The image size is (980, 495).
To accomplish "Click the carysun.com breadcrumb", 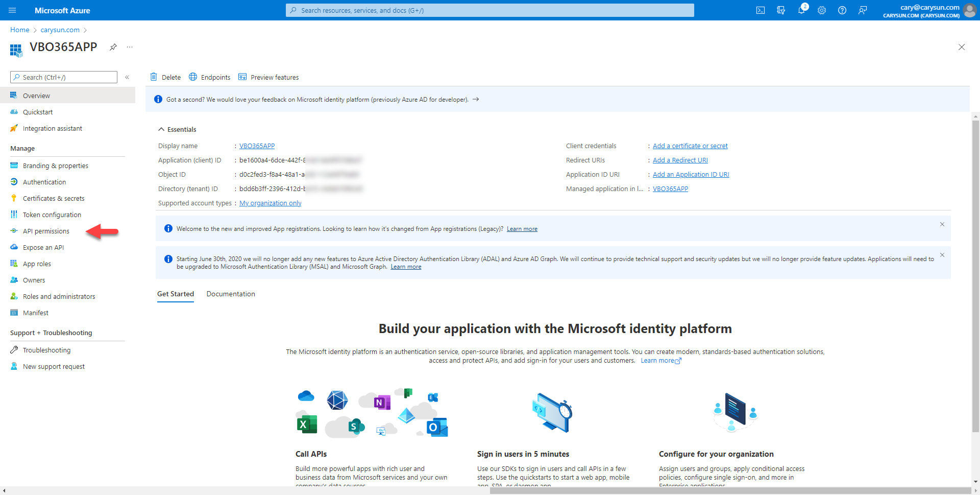I will point(60,30).
